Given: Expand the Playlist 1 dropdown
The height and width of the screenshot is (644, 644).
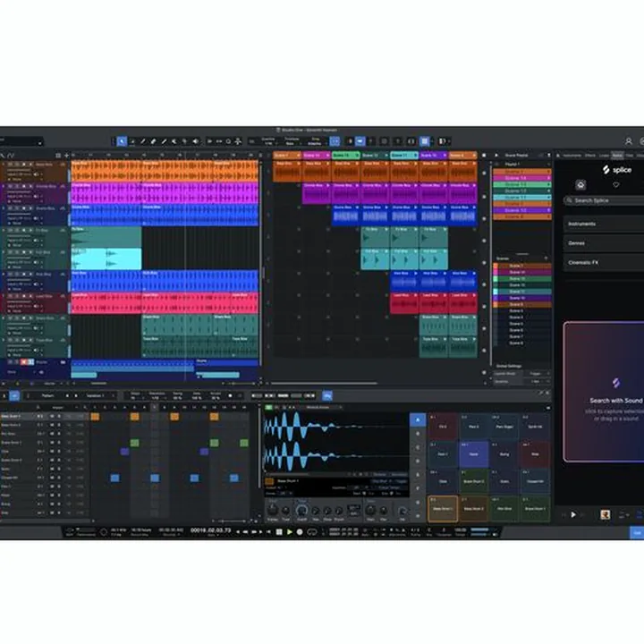Looking at the screenshot, I should click(522, 165).
